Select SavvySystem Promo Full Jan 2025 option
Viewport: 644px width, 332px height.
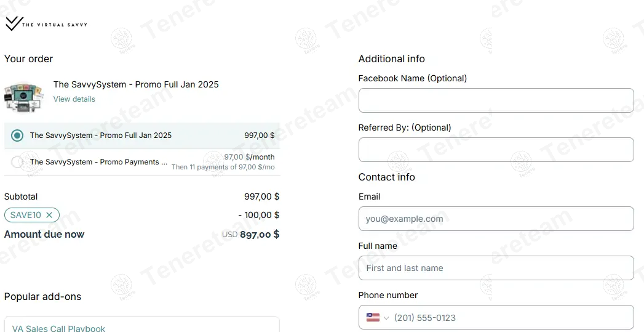pos(17,136)
